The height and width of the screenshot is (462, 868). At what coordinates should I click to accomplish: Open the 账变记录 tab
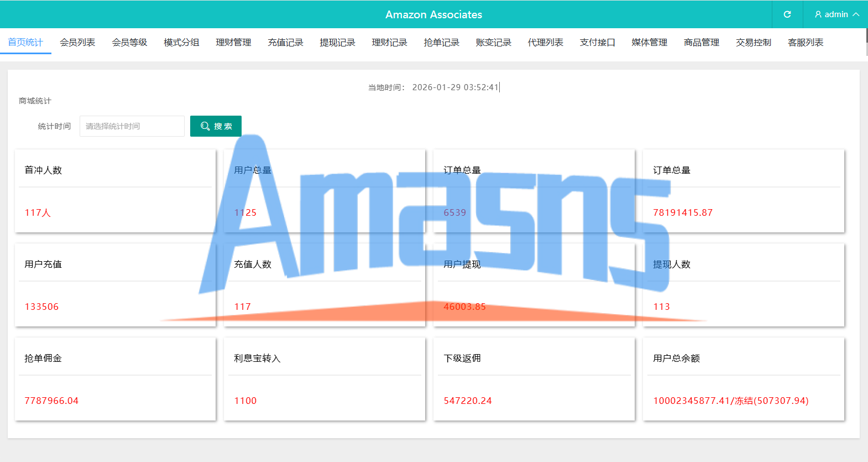[493, 43]
